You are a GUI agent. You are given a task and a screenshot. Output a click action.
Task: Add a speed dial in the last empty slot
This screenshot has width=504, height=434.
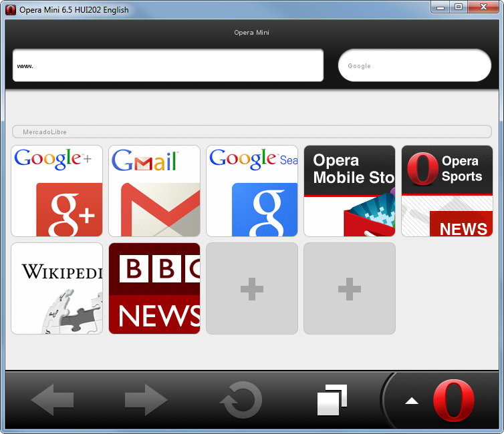coord(350,288)
